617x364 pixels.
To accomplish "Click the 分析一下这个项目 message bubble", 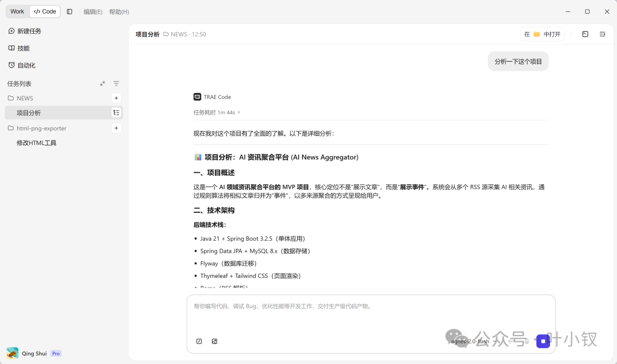I will (518, 61).
